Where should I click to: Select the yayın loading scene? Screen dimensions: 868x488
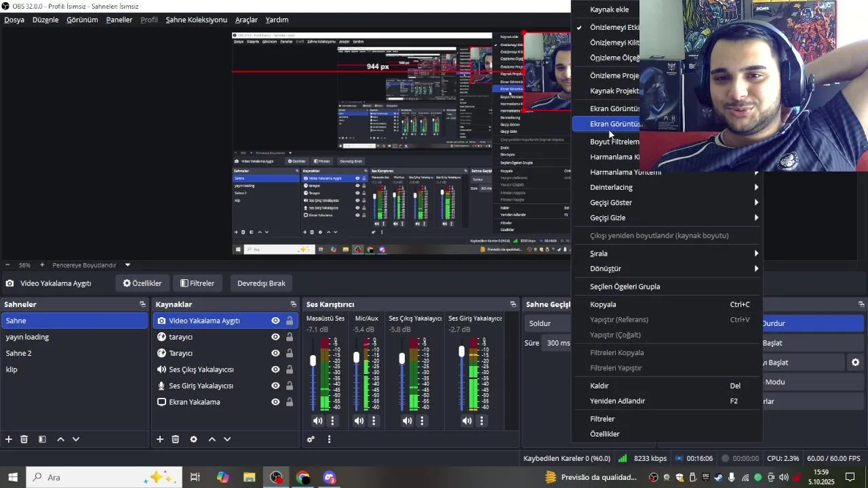(75, 337)
